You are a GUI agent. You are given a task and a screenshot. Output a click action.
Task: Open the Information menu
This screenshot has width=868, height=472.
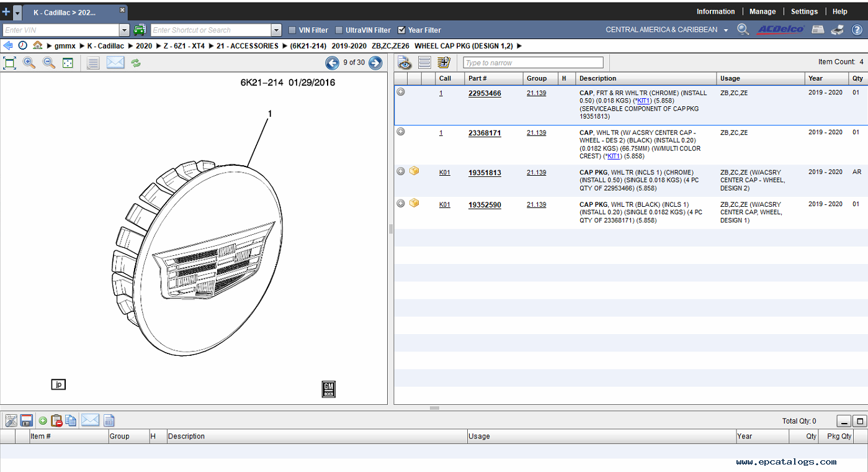pos(715,11)
